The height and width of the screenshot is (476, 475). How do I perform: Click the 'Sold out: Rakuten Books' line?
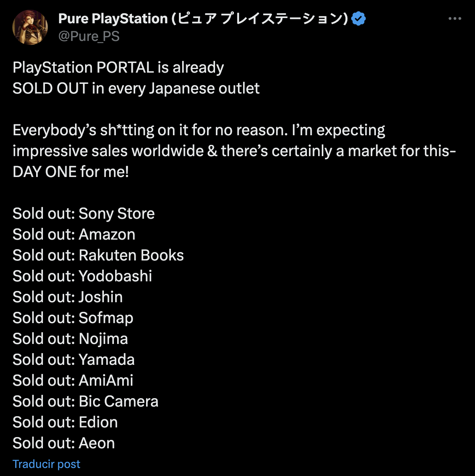tap(98, 255)
